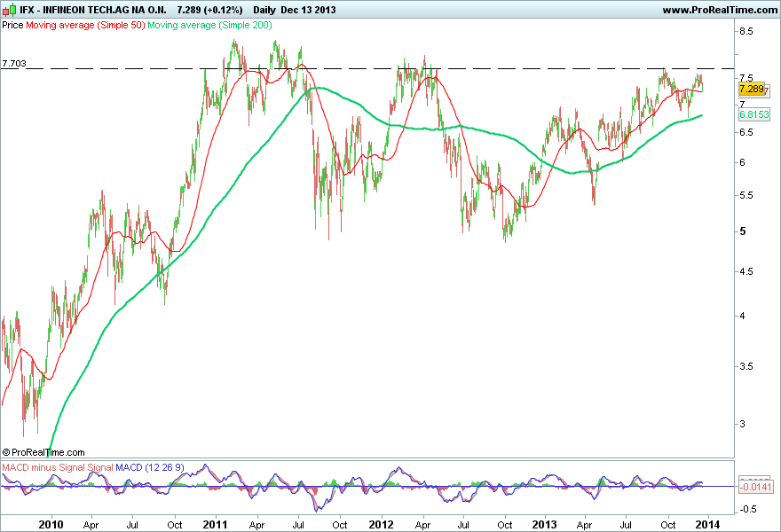781x532 pixels.
Task: Select Moving average (Simple 50) legend
Action: click(85, 25)
